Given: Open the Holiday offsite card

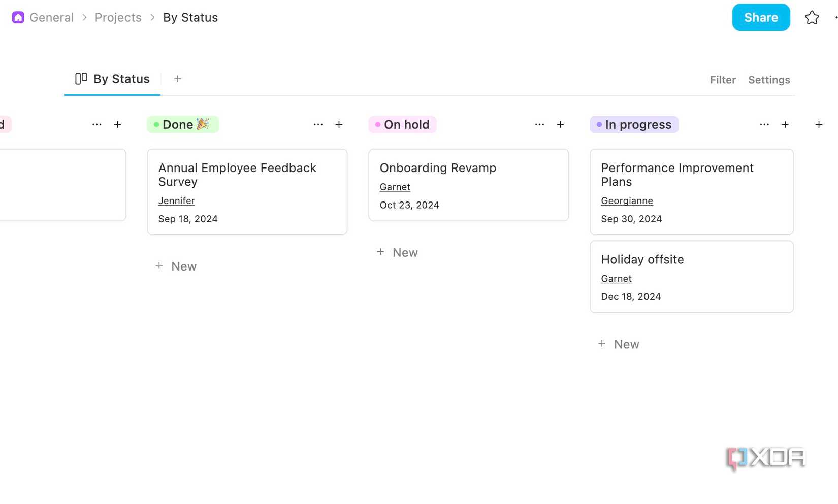Looking at the screenshot, I should tap(642, 260).
